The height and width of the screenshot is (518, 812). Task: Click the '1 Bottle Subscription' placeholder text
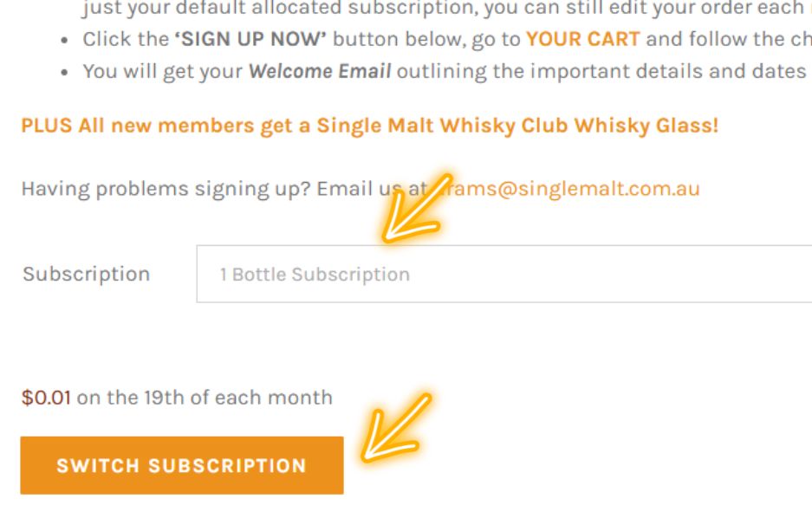(314, 275)
